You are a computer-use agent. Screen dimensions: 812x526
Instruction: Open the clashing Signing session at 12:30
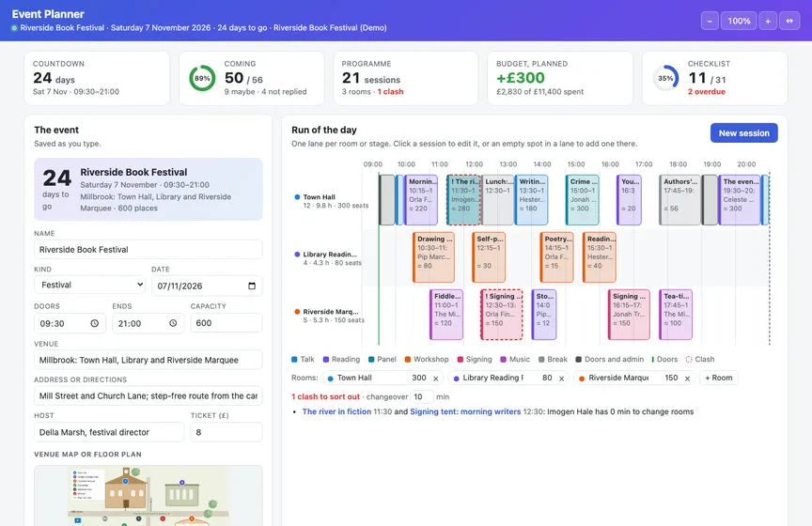coord(502,315)
